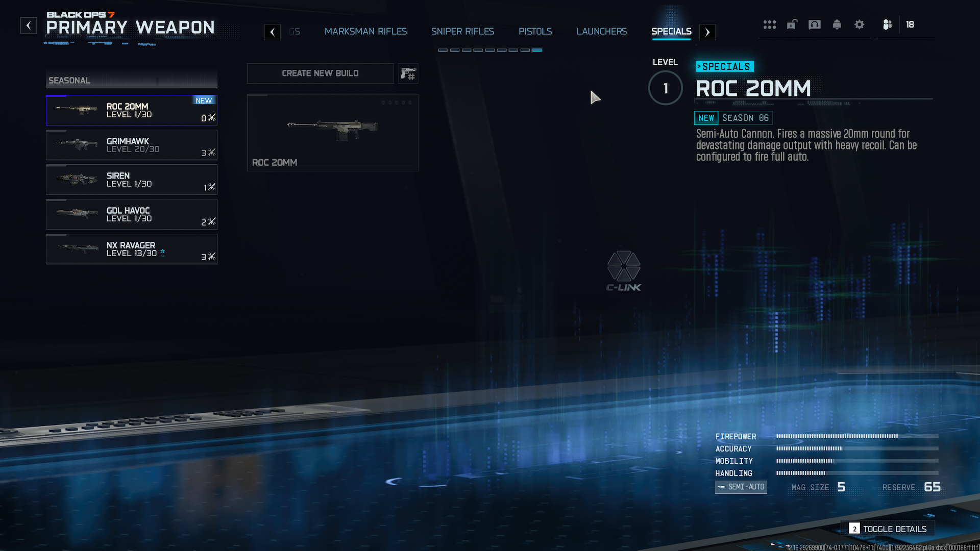Click the prestige icon beside NX RAVAGER level

point(163,253)
